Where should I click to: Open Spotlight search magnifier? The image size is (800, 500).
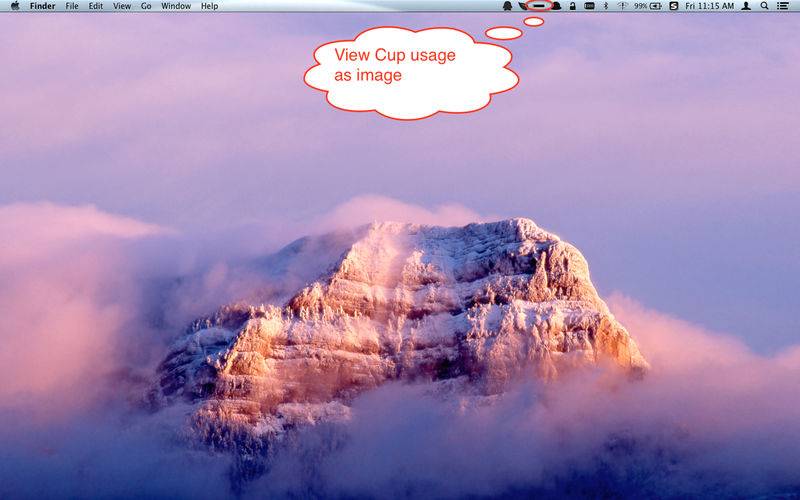click(x=764, y=6)
